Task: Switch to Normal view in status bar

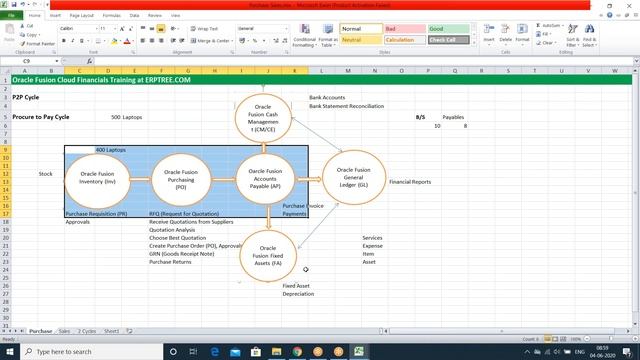Action: coord(547,339)
